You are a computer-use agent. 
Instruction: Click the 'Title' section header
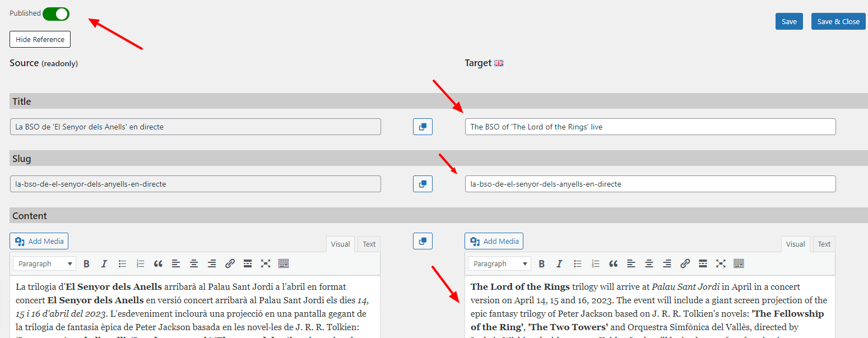click(x=439, y=101)
